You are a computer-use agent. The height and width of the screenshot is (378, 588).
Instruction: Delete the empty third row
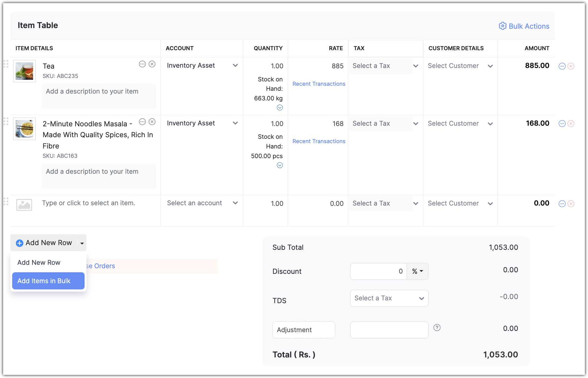571,204
